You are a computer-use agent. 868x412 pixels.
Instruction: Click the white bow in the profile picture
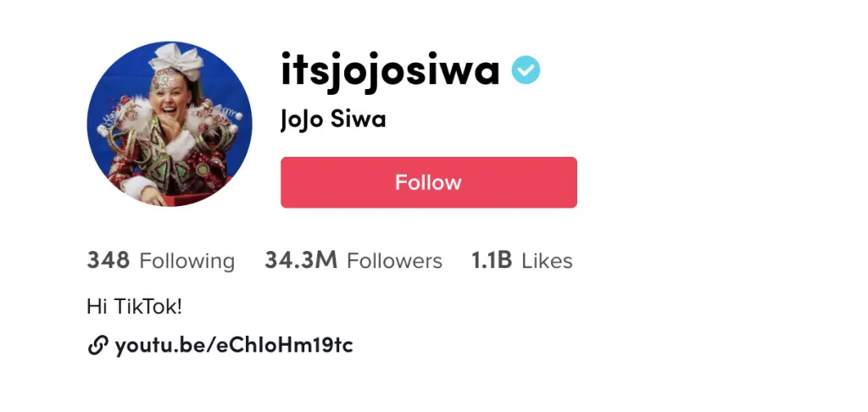[x=176, y=60]
